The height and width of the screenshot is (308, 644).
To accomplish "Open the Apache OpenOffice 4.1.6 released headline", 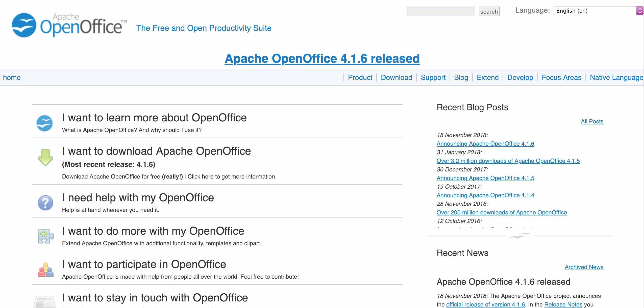I will click(322, 58).
